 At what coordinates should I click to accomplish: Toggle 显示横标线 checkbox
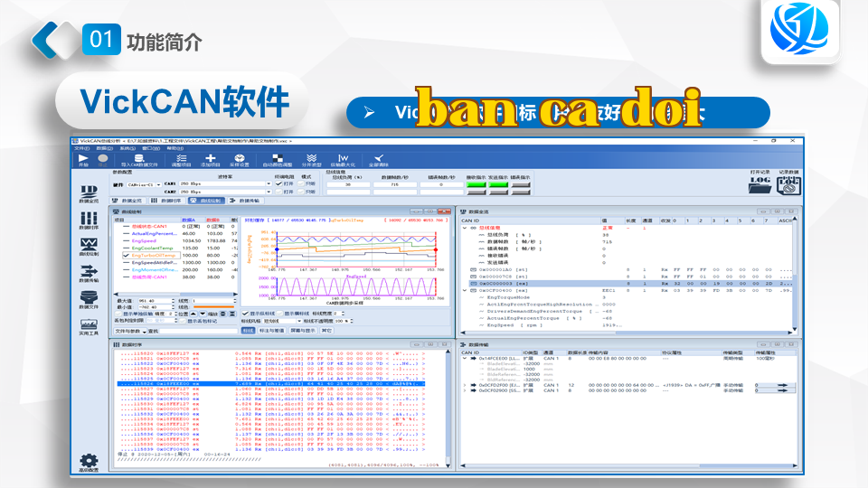[279, 314]
